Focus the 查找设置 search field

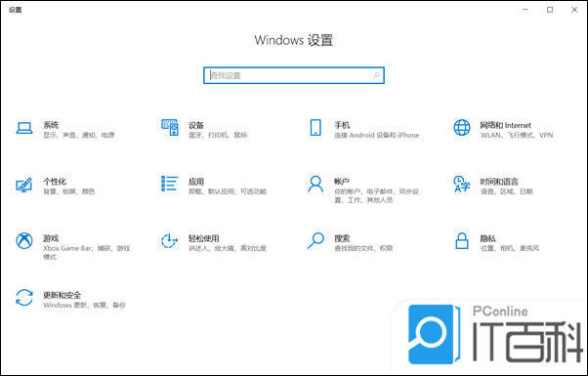tap(294, 75)
